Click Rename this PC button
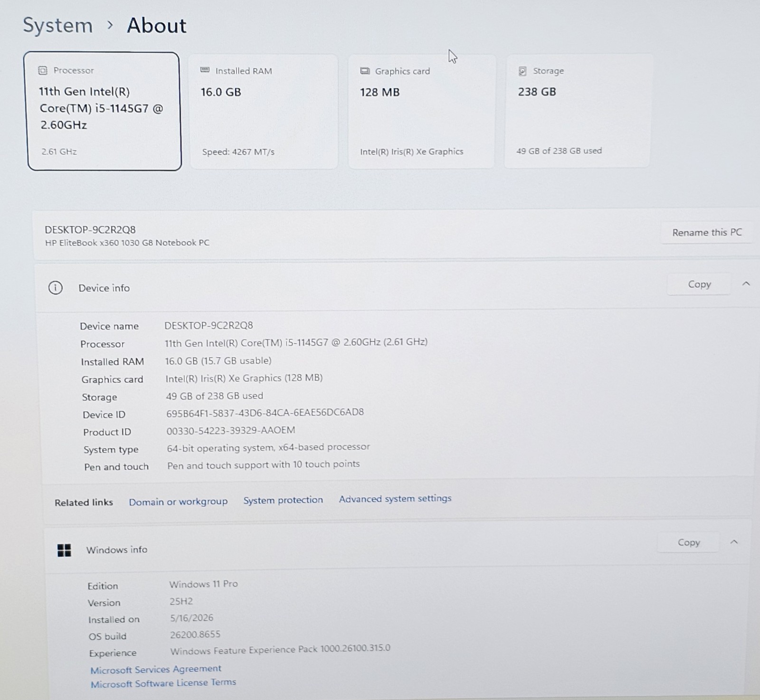This screenshot has height=700, width=760. pyautogui.click(x=707, y=232)
